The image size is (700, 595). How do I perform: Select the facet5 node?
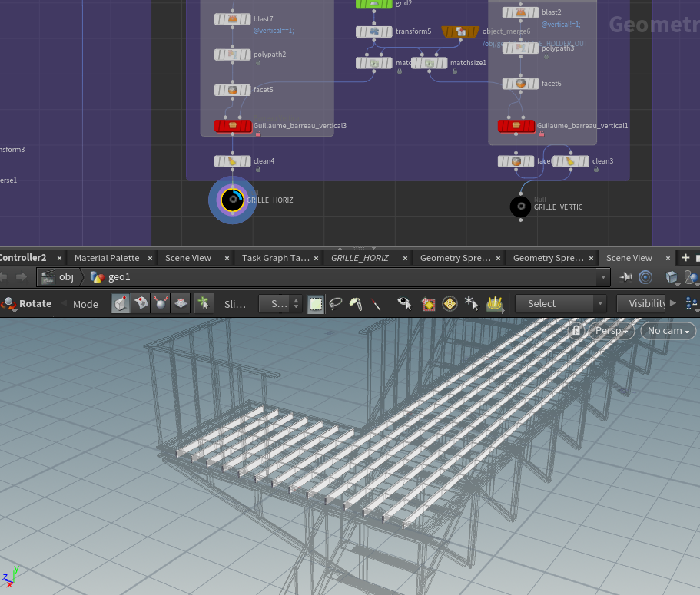click(x=233, y=90)
